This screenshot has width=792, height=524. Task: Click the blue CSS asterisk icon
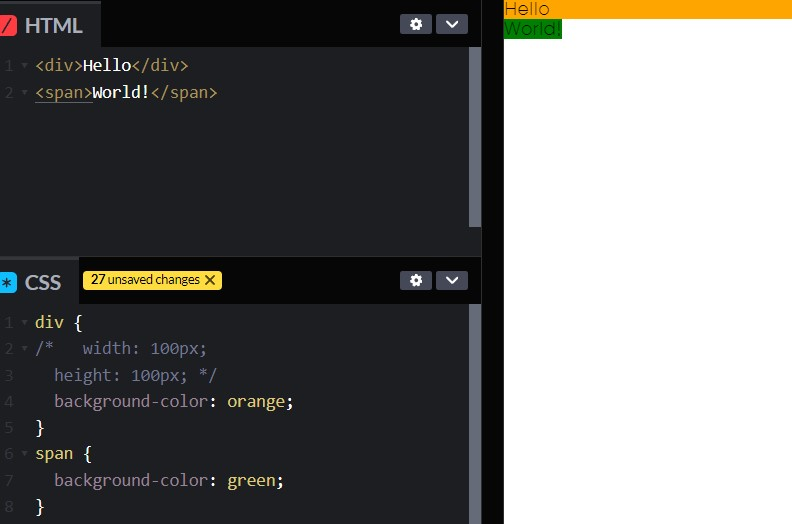coord(8,282)
